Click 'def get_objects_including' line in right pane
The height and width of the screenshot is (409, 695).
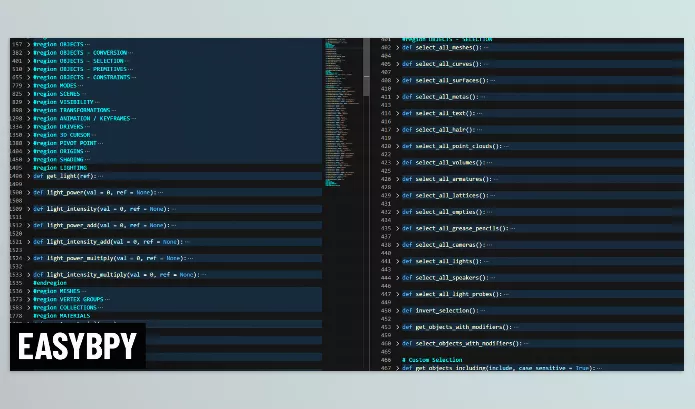click(x=499, y=368)
